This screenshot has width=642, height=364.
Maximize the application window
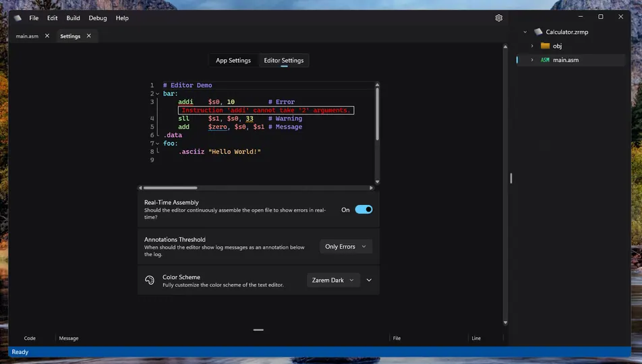(601, 17)
